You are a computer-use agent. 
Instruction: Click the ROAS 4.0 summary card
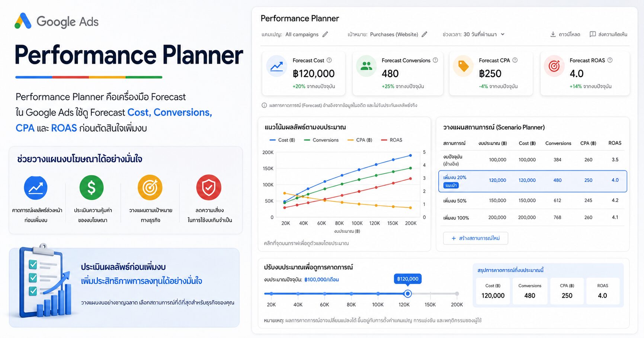click(603, 291)
